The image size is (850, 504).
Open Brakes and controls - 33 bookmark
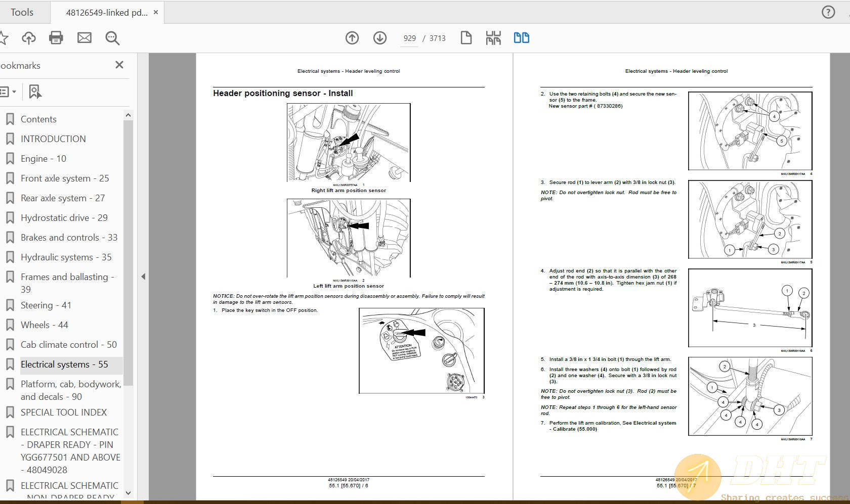pos(69,238)
